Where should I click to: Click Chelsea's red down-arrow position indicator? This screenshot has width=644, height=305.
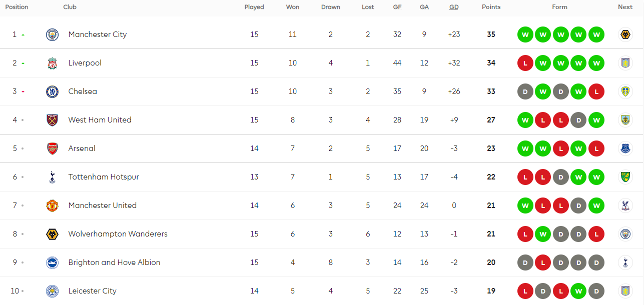click(x=23, y=92)
